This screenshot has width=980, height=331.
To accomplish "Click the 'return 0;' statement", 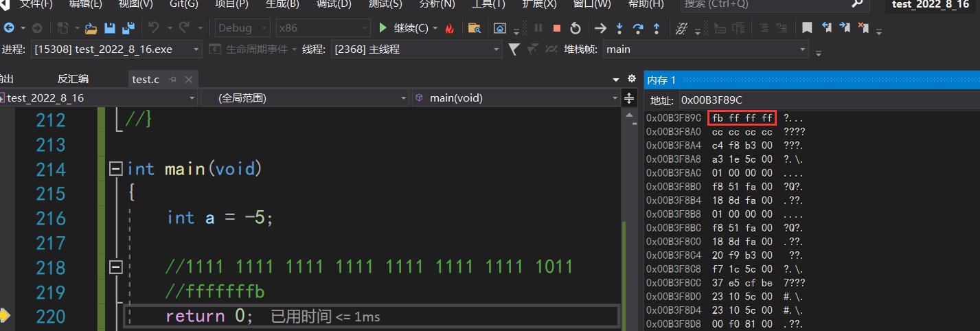I will coord(209,316).
